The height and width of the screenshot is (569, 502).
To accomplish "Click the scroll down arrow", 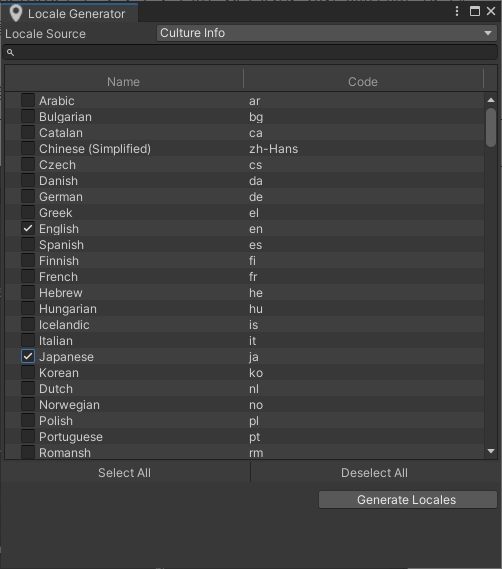I will [491, 451].
